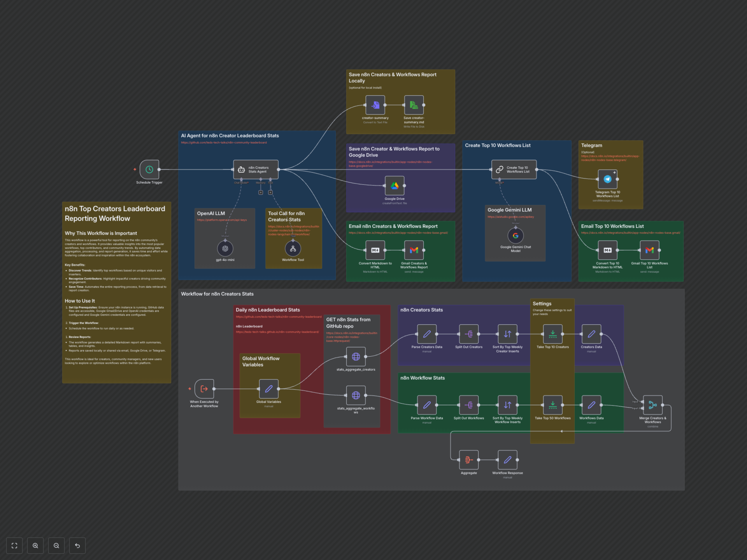Screen dimensions: 747x560
Task: Select the Google Drive node
Action: (x=395, y=186)
